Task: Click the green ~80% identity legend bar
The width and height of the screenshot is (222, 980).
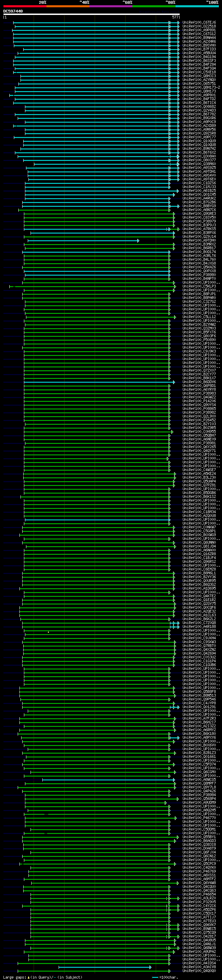Action: (153, 6)
